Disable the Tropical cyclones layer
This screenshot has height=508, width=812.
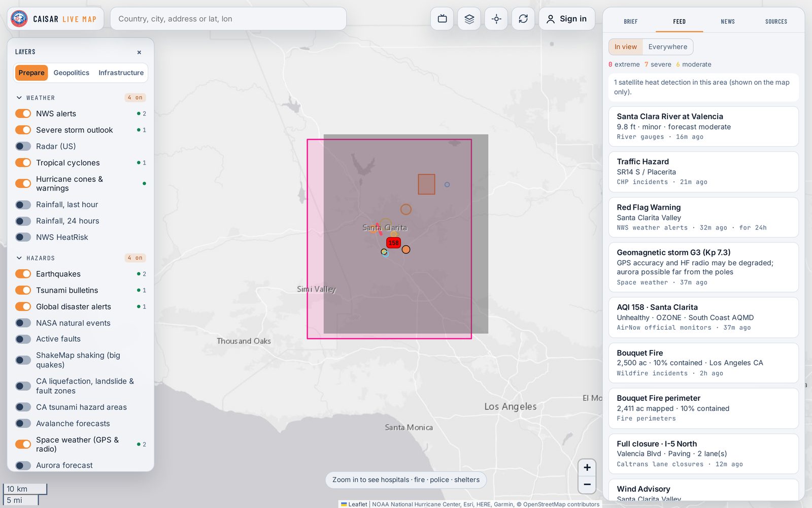click(x=23, y=163)
